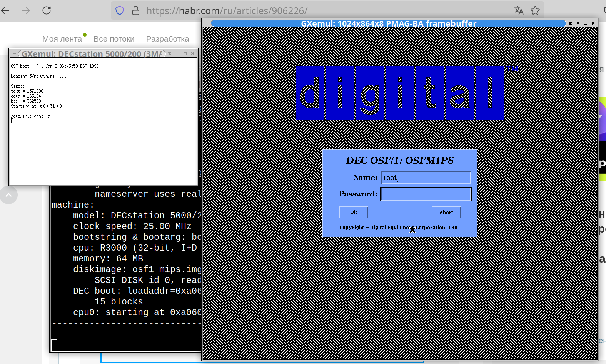Click the 'clock speed: 25.00 MHz' line

(x=132, y=226)
